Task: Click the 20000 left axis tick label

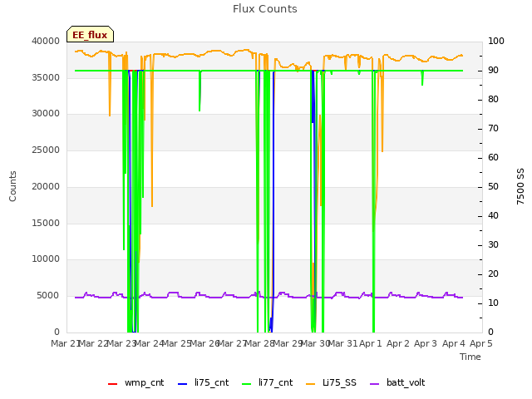Action: click(x=46, y=186)
